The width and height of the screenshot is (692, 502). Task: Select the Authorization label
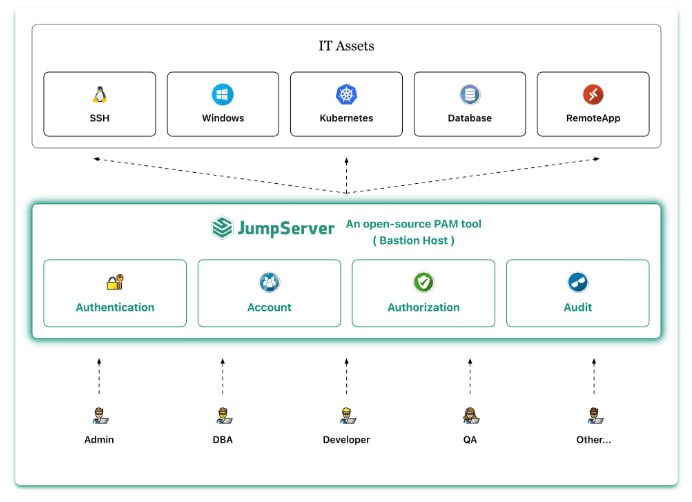(x=424, y=307)
